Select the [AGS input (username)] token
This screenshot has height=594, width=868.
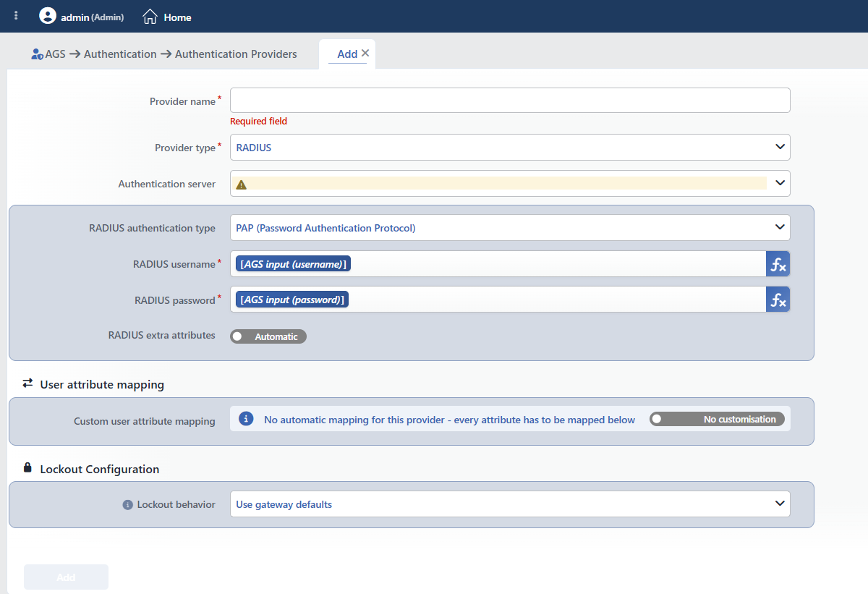pyautogui.click(x=294, y=264)
